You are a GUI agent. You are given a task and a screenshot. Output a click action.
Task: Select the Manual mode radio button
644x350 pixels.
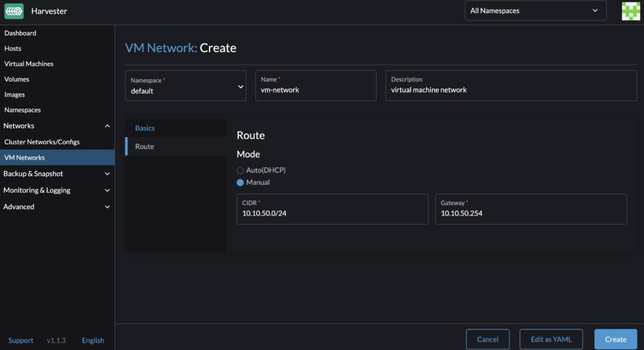[240, 182]
